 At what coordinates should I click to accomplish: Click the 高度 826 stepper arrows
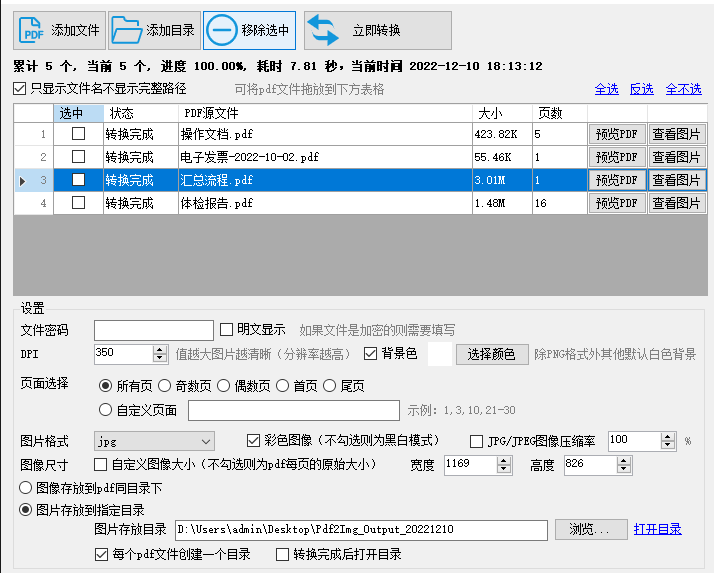click(x=623, y=465)
